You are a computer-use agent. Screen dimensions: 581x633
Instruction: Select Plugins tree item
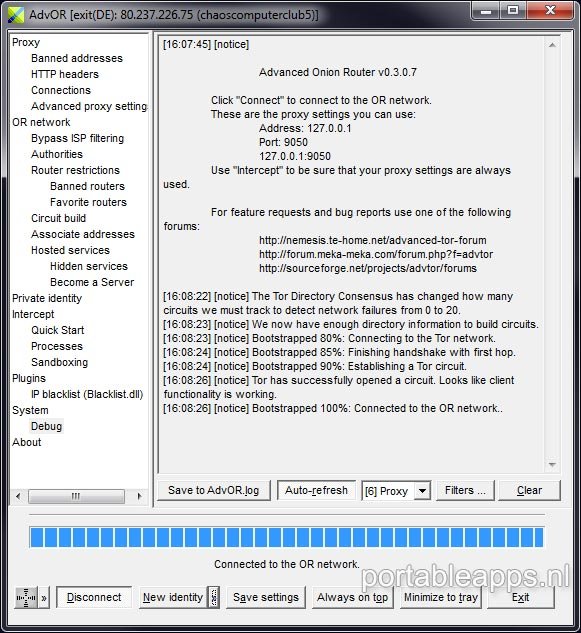pyautogui.click(x=29, y=378)
